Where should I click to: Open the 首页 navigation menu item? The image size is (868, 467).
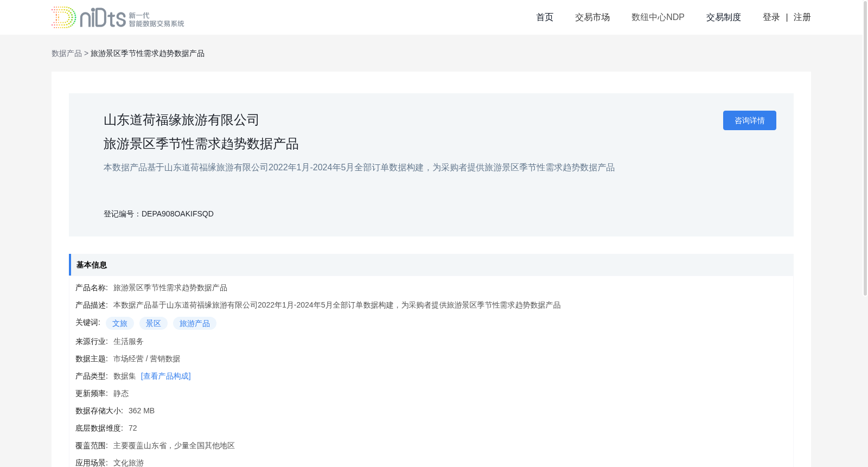545,17
